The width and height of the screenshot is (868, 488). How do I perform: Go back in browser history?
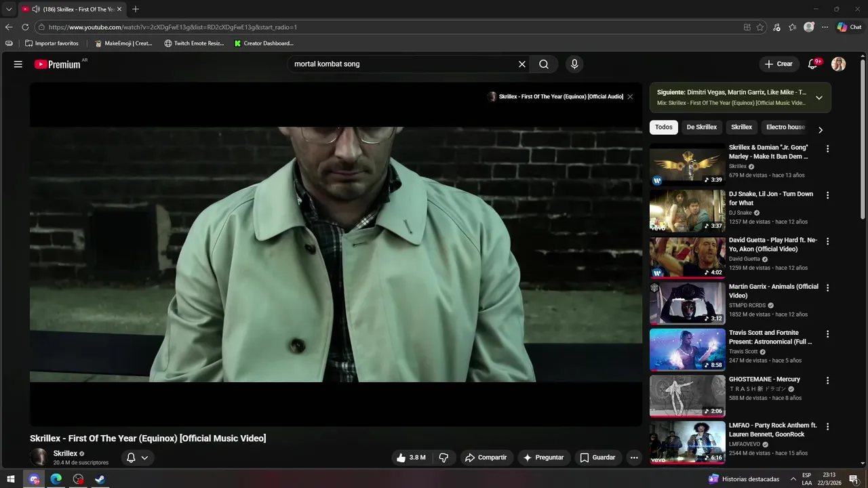(x=9, y=27)
